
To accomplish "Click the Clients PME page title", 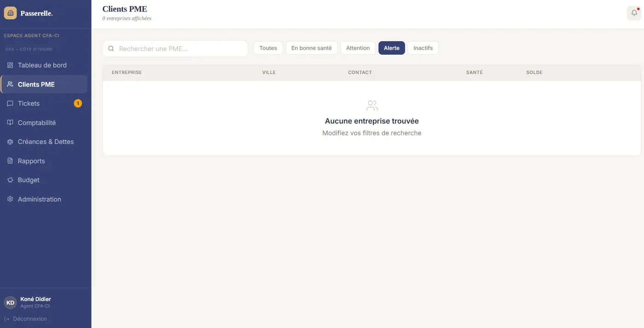I will pyautogui.click(x=125, y=9).
